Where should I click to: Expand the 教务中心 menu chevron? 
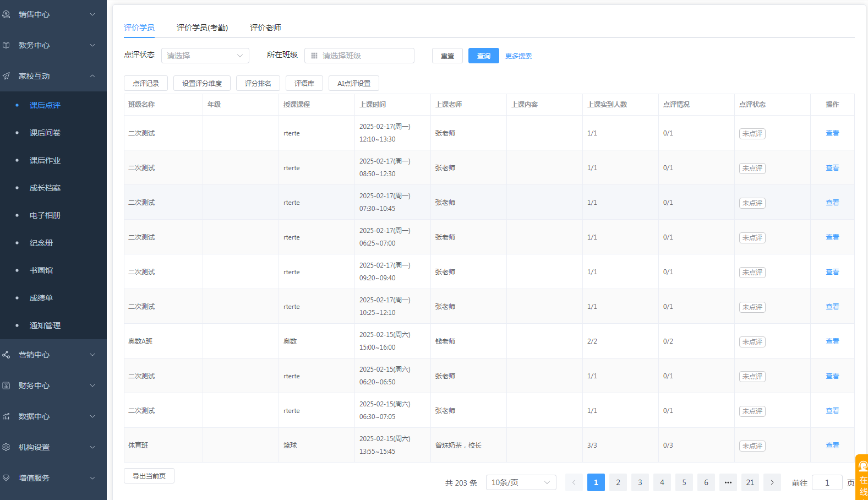92,45
